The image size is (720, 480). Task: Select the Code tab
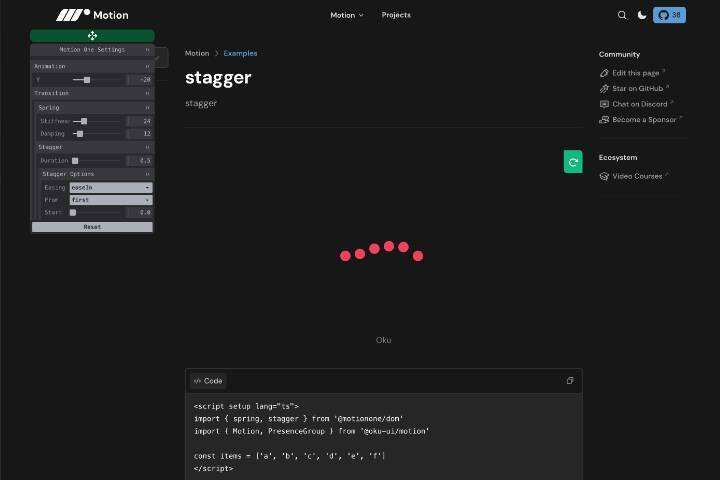tap(208, 381)
